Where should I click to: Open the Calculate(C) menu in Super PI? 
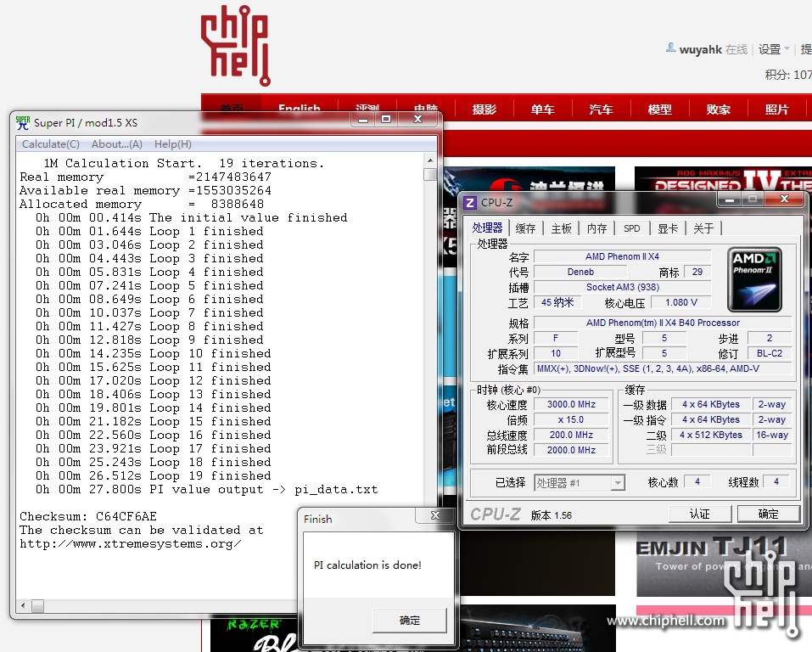click(51, 144)
